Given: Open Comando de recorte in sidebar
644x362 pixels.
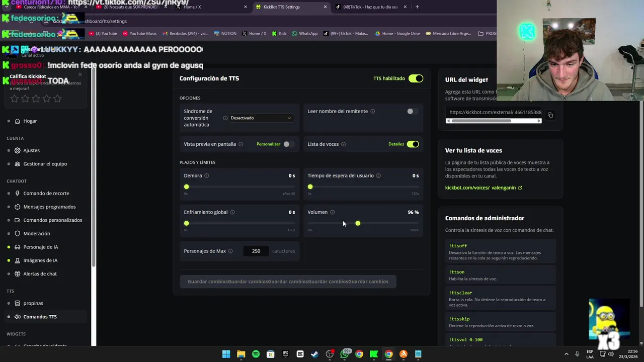Looking at the screenshot, I should (x=46, y=194).
